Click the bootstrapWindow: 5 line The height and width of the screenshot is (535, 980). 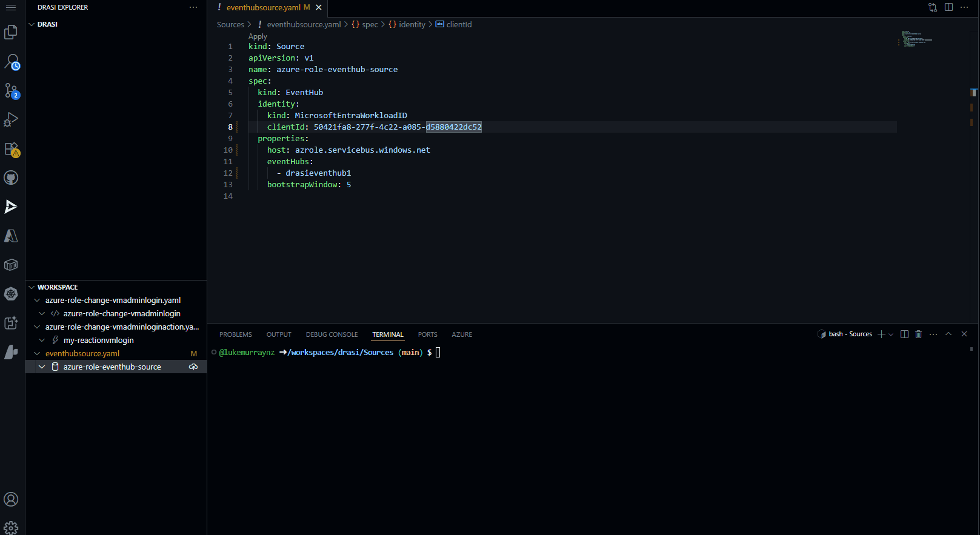click(x=309, y=184)
